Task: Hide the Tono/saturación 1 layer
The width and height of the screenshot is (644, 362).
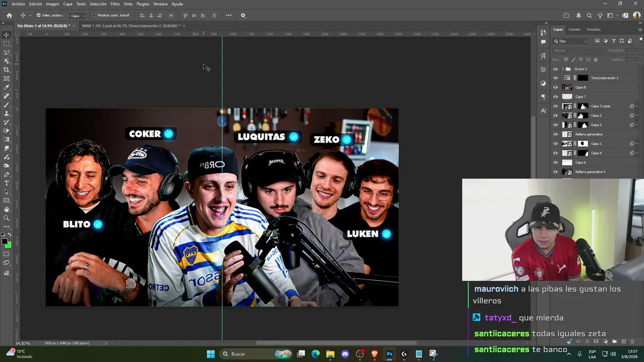Action: [555, 78]
